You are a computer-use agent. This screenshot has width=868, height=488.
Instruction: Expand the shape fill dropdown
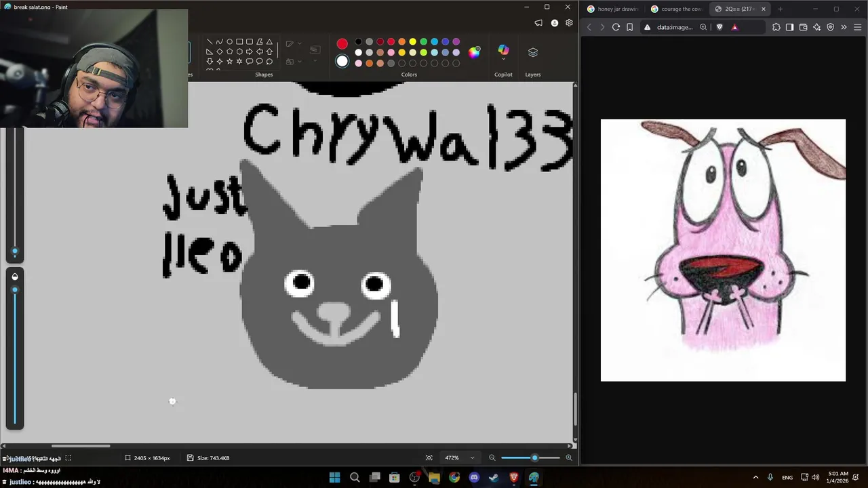[x=299, y=62]
